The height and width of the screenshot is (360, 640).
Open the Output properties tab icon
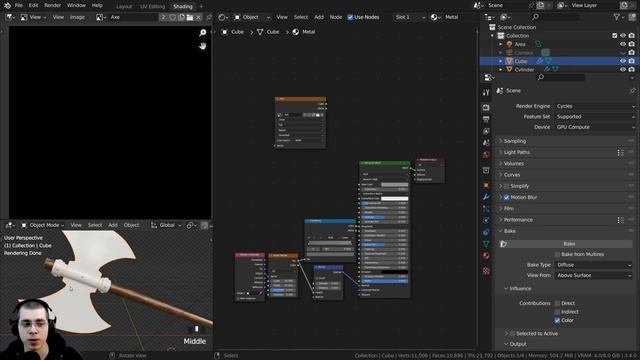pos(486,119)
